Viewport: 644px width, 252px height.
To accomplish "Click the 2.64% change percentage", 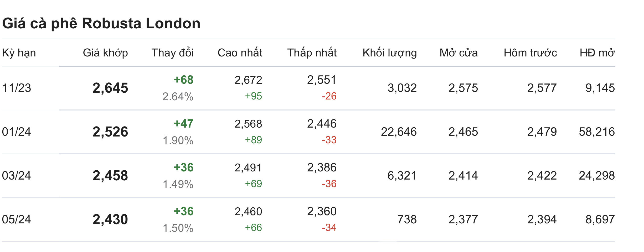I will (x=178, y=97).
